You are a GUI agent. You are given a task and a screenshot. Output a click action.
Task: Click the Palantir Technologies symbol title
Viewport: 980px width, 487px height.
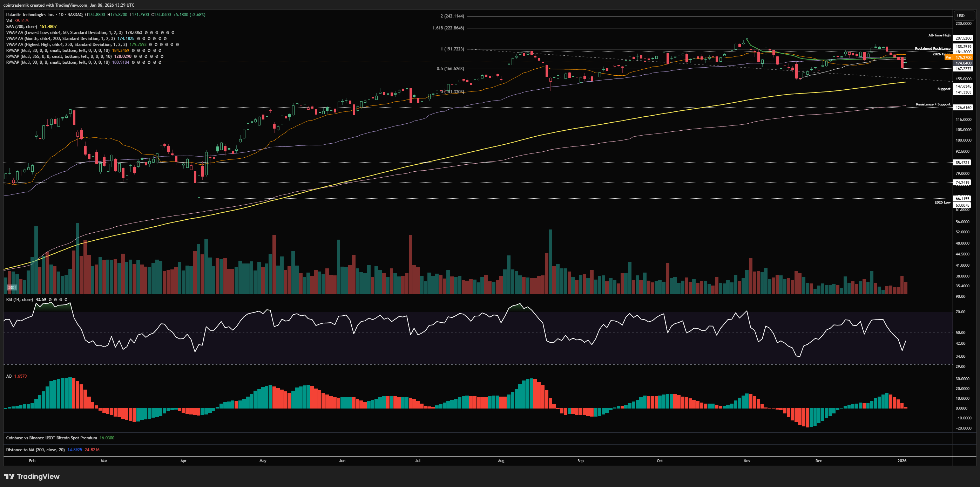click(31, 14)
